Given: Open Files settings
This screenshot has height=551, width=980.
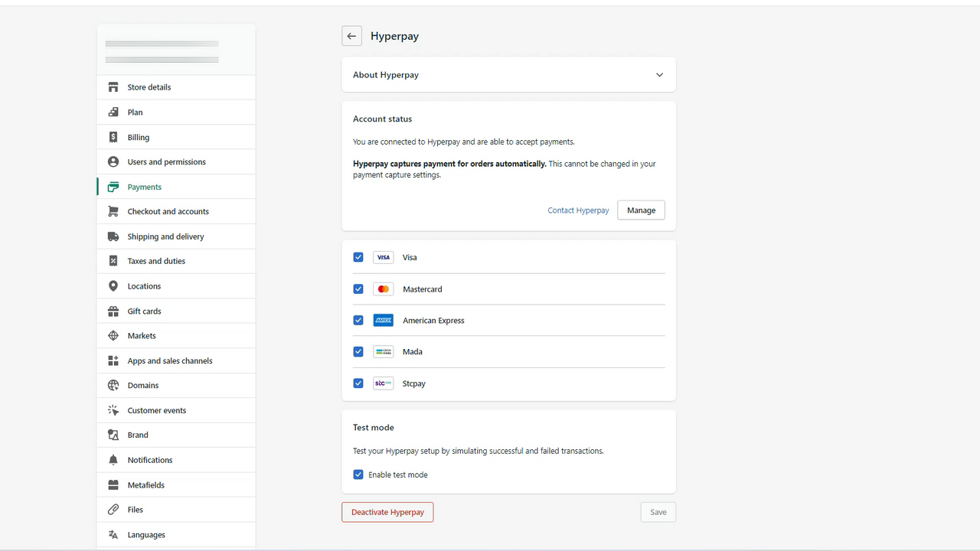Looking at the screenshot, I should tap(176, 510).
